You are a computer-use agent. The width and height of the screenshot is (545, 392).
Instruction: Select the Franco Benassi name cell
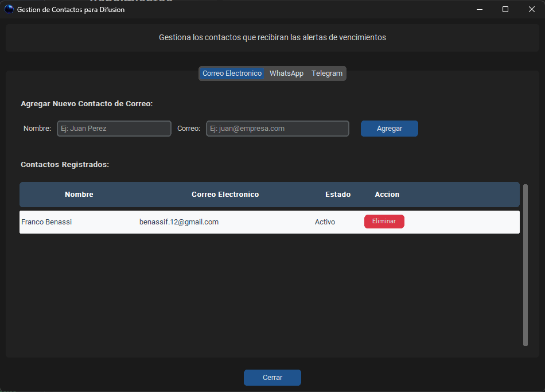pyautogui.click(x=46, y=222)
